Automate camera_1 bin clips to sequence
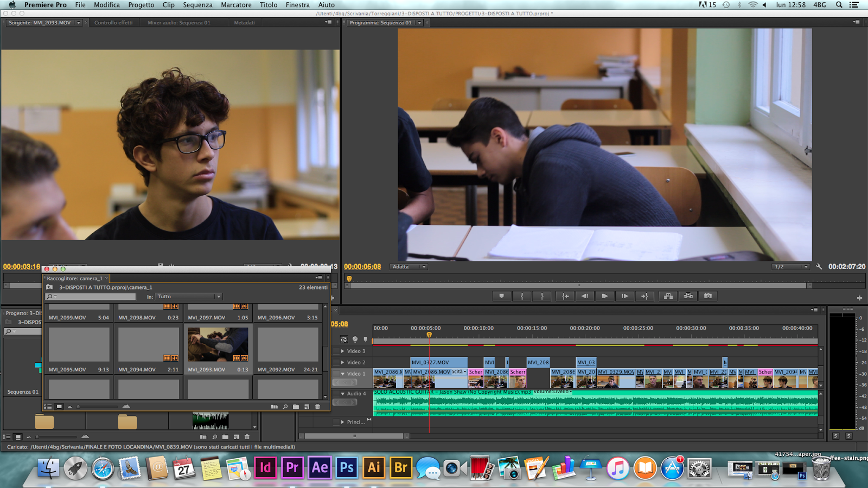The width and height of the screenshot is (868, 488). point(274,407)
